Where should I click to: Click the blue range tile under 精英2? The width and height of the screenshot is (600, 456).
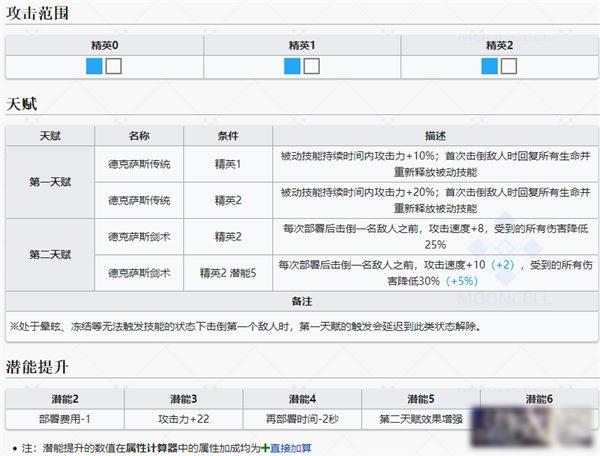pos(489,66)
